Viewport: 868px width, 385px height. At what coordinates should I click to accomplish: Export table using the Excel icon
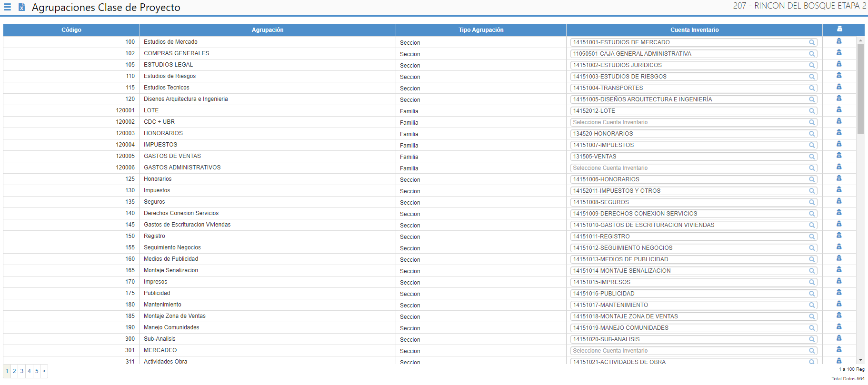coord(21,7)
